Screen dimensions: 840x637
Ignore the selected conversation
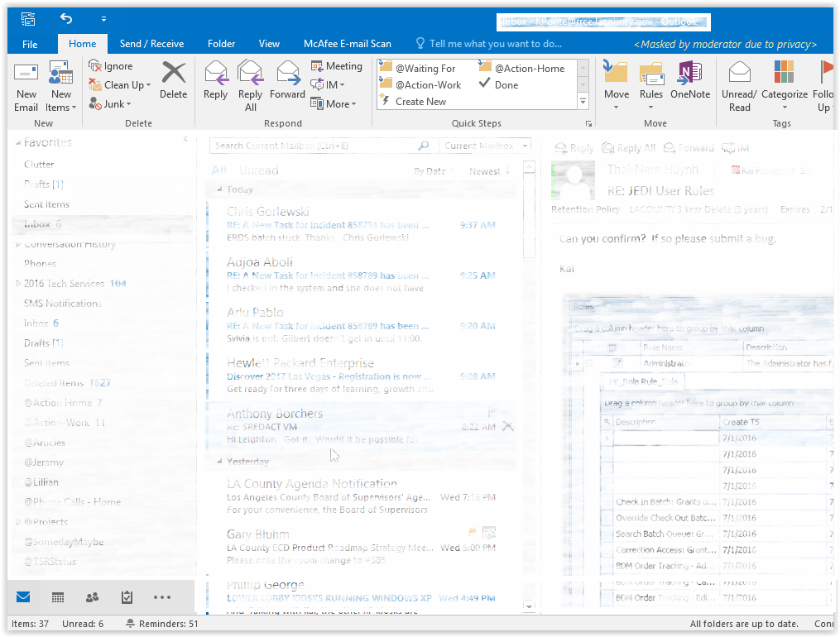111,66
